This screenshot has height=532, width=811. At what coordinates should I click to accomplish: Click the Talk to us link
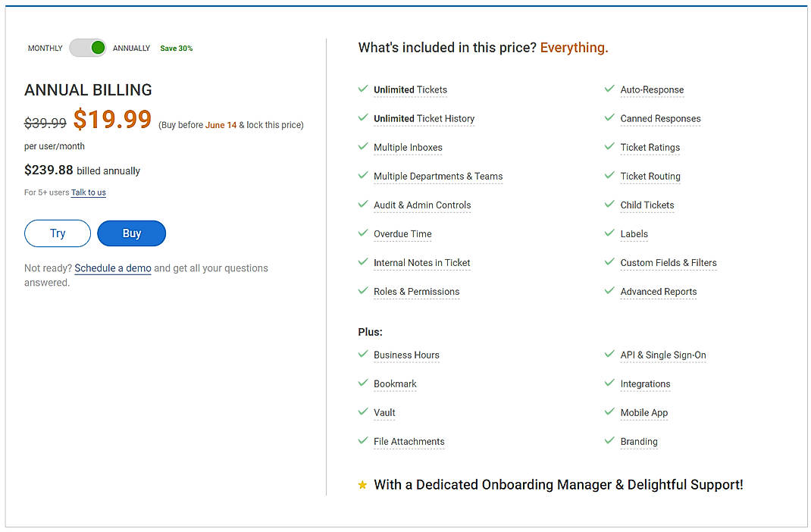coord(89,192)
